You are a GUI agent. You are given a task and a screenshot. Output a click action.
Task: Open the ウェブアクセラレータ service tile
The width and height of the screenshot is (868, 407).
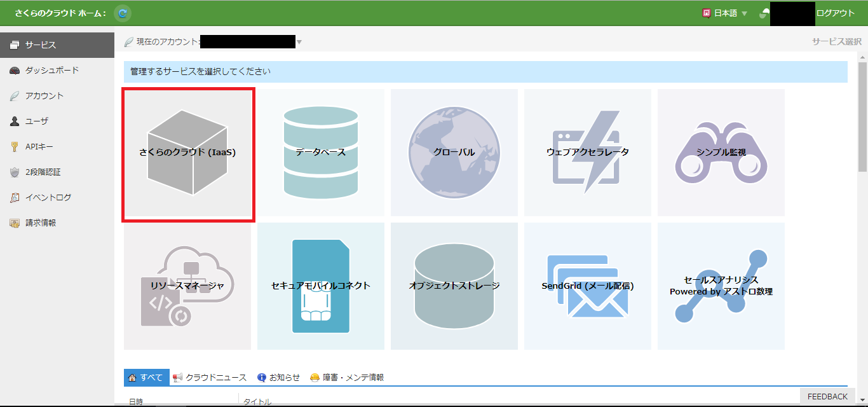(x=588, y=153)
